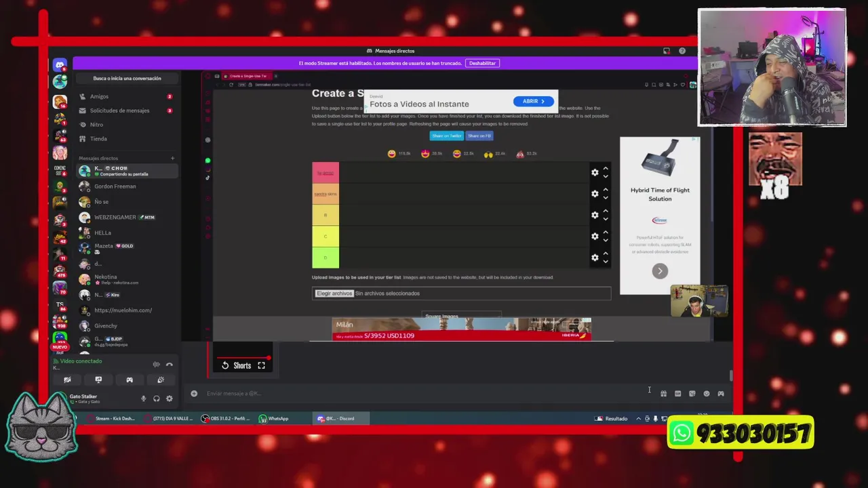The width and height of the screenshot is (868, 488).
Task: Open the sticker picker
Action: point(692,394)
